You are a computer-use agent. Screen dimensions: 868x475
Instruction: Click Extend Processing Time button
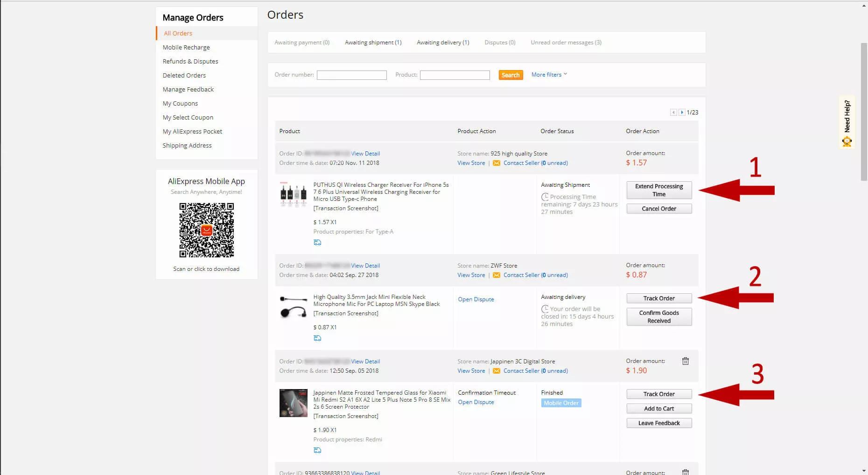[x=659, y=190]
